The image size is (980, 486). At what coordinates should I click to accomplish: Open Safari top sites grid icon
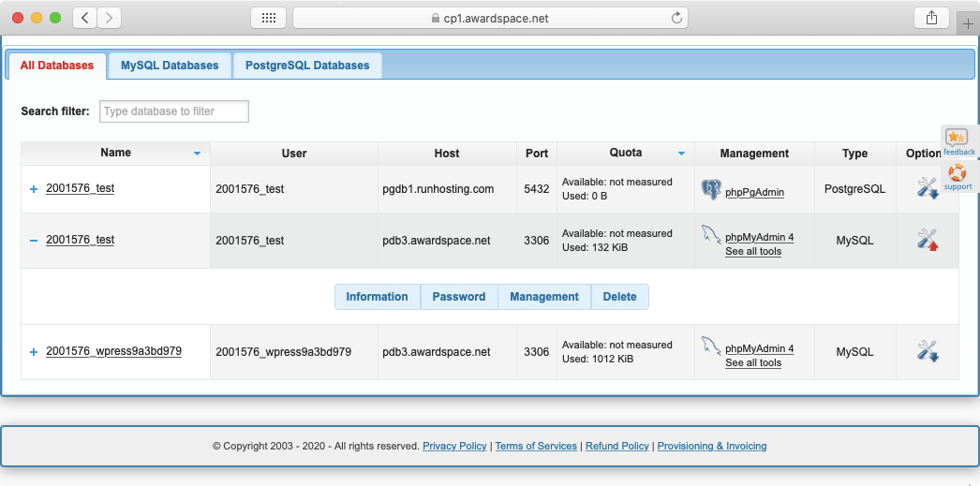coord(268,18)
